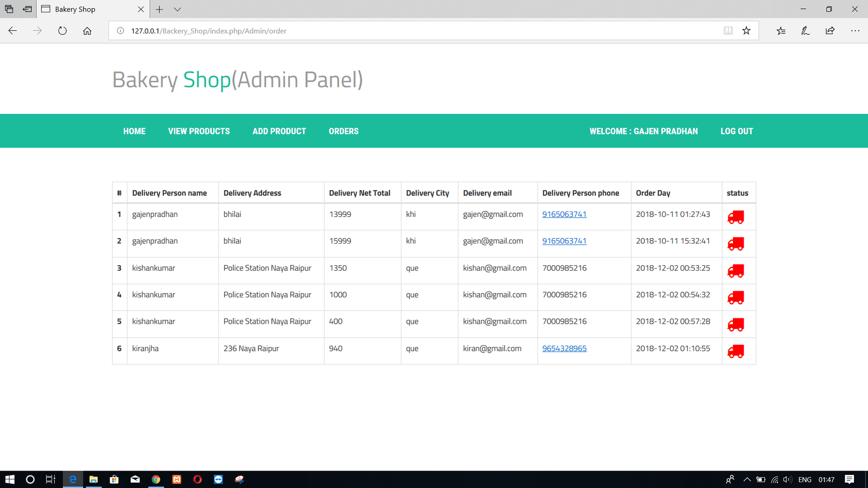Open the browser Home page icon
This screenshot has width=868, height=488.
click(x=87, y=31)
